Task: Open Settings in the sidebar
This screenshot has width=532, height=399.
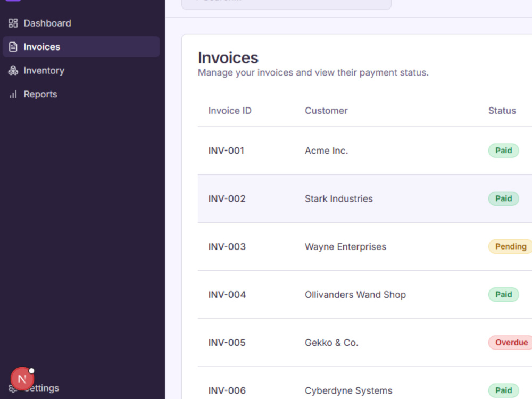Action: tap(81, 388)
